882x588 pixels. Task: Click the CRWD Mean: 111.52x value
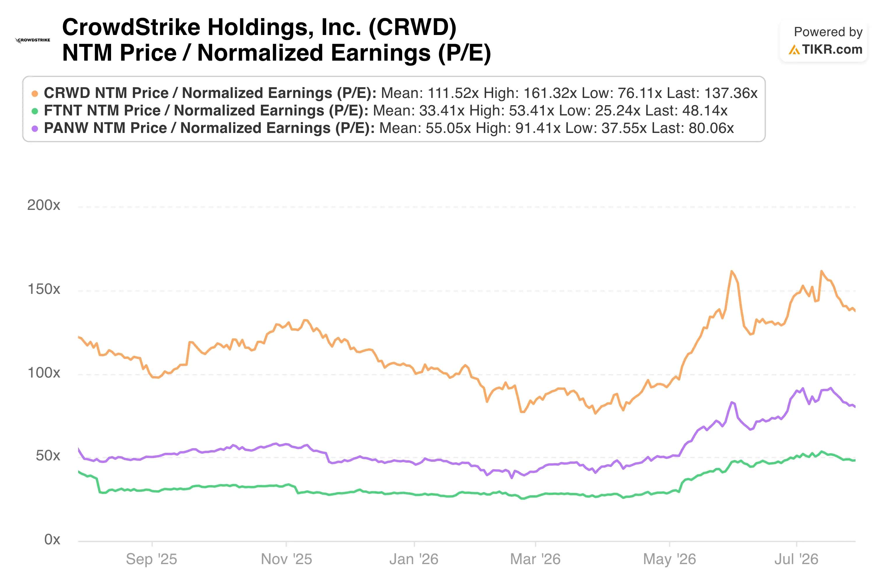coord(430,93)
